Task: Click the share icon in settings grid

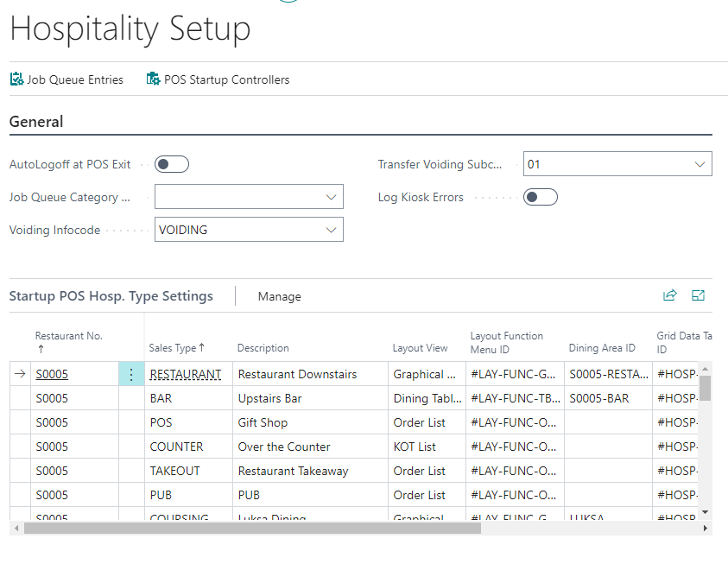Action: click(669, 295)
